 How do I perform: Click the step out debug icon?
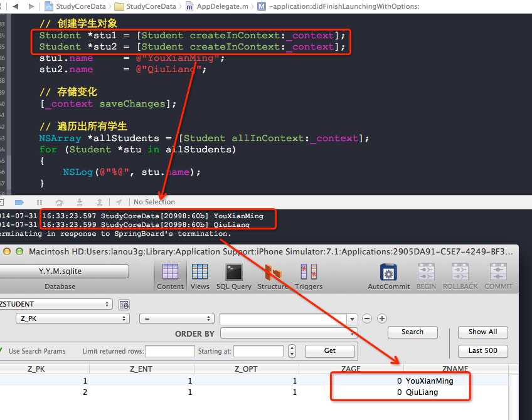pos(99,202)
